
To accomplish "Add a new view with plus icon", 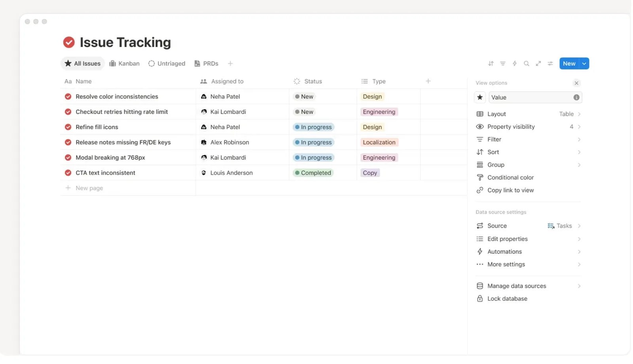I will 230,64.
